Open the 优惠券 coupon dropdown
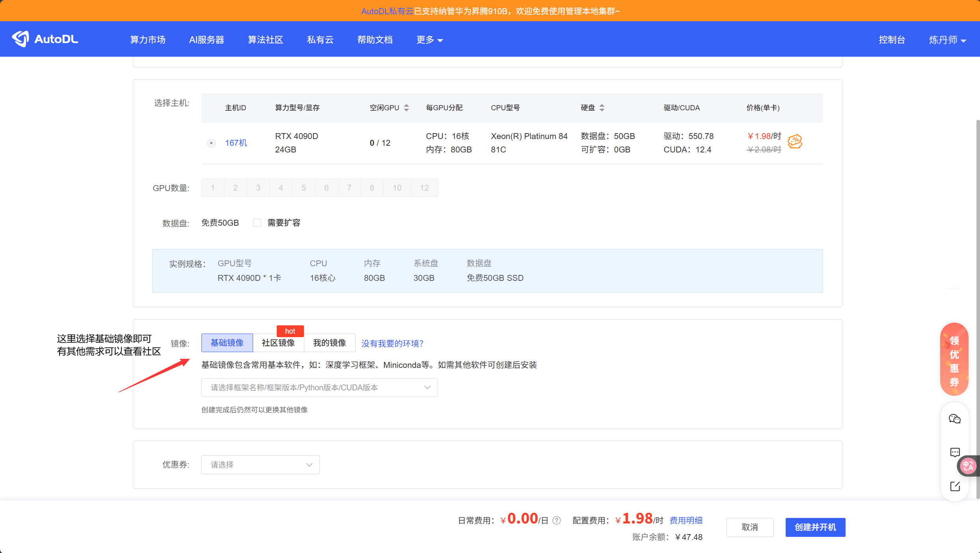Viewport: 980px width, 553px height. pyautogui.click(x=260, y=465)
